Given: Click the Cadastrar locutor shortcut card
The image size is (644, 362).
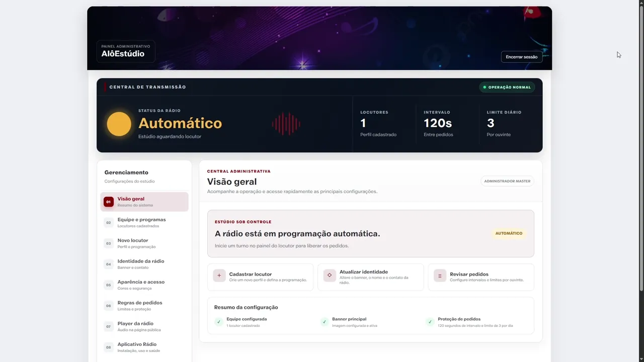Looking at the screenshot, I should click(260, 277).
